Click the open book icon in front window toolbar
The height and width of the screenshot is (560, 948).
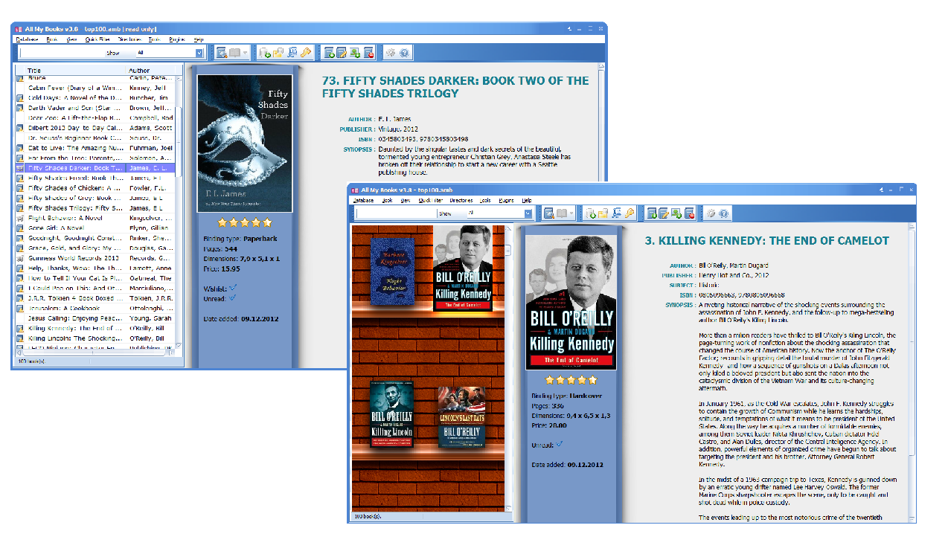click(x=563, y=213)
